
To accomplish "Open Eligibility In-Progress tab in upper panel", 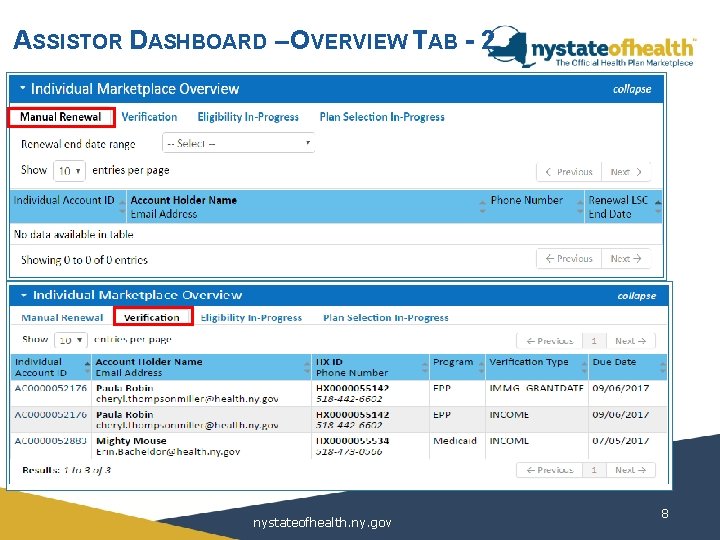I will 248,117.
